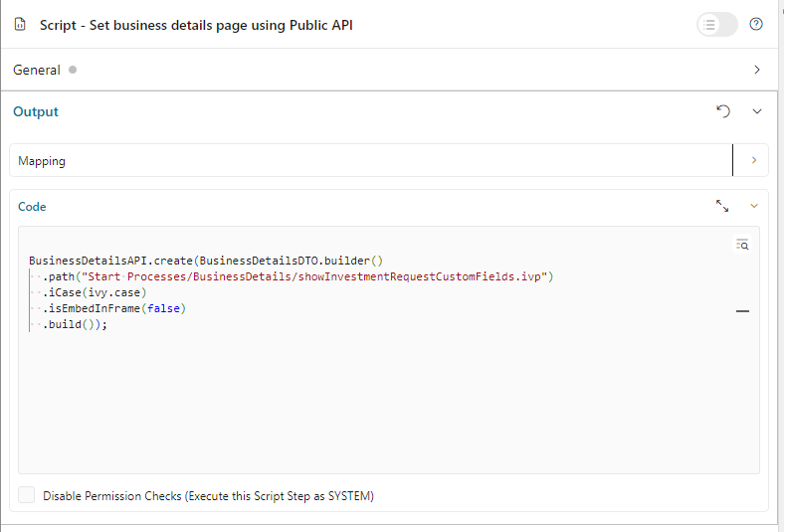Select the Output section header label
The width and height of the screenshot is (785, 532).
click(x=36, y=111)
